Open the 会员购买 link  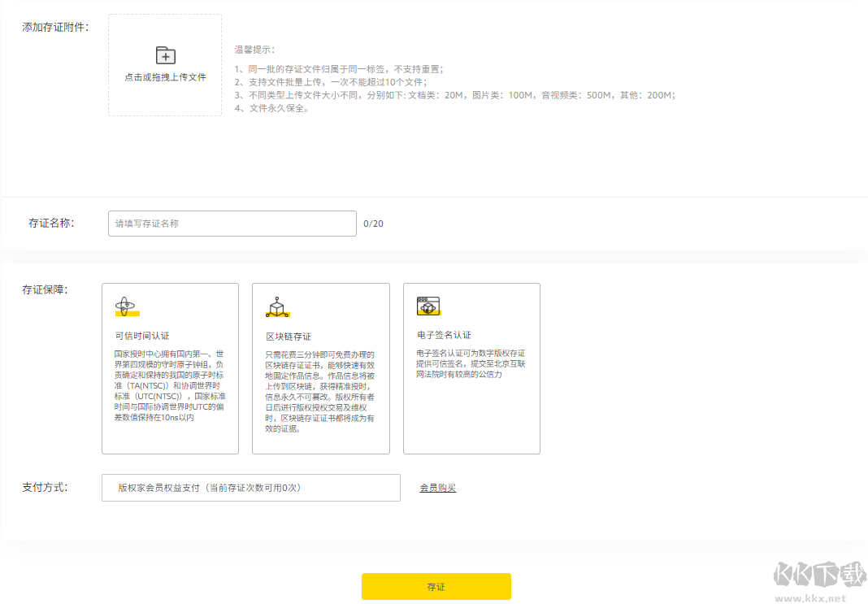437,488
